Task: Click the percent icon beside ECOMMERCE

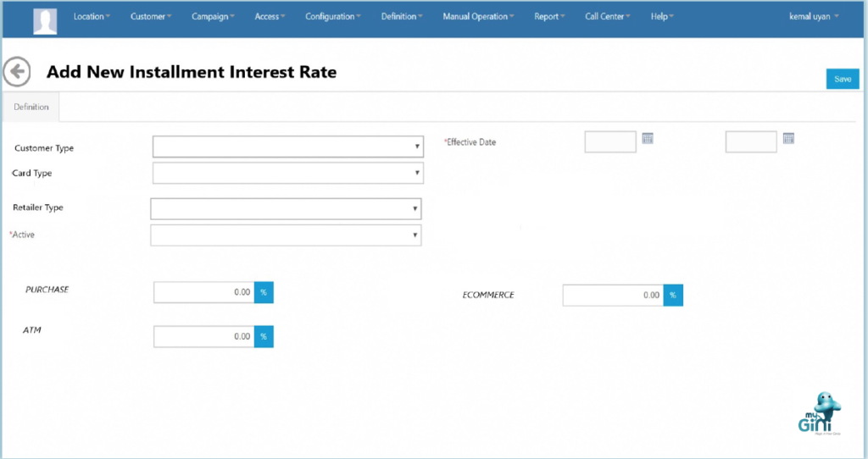Action: (x=673, y=296)
